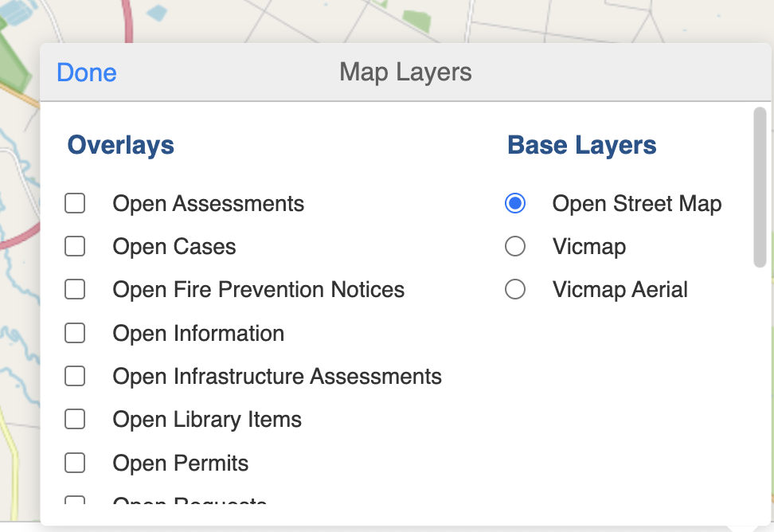Select the Vicmap base layer
This screenshot has height=532, width=774.
click(x=515, y=246)
